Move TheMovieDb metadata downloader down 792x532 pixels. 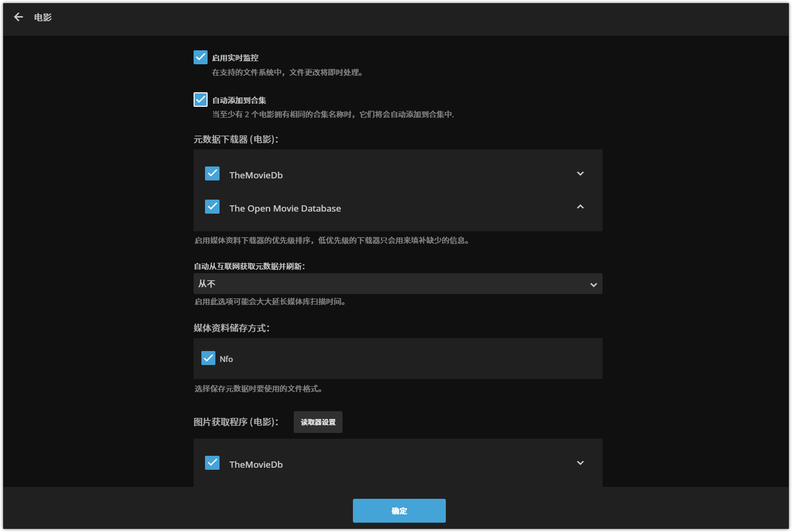point(580,174)
